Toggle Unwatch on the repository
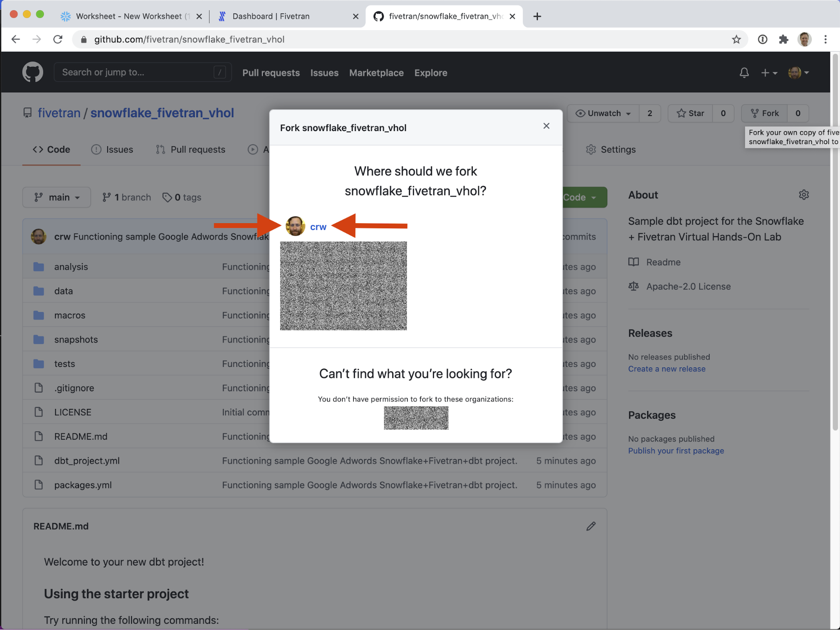 603,113
